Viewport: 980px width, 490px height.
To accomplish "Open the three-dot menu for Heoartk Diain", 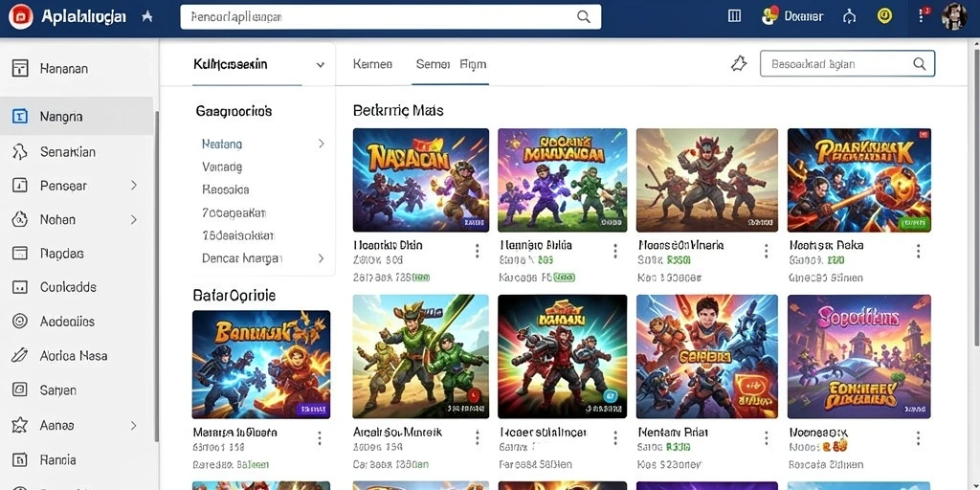I will 477,252.
